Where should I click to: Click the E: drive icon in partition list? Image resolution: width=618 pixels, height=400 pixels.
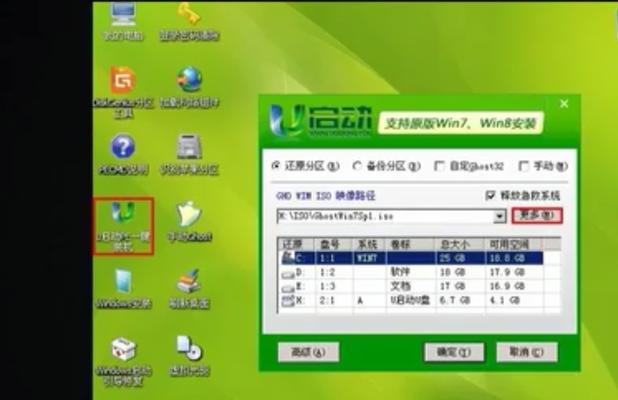289,287
